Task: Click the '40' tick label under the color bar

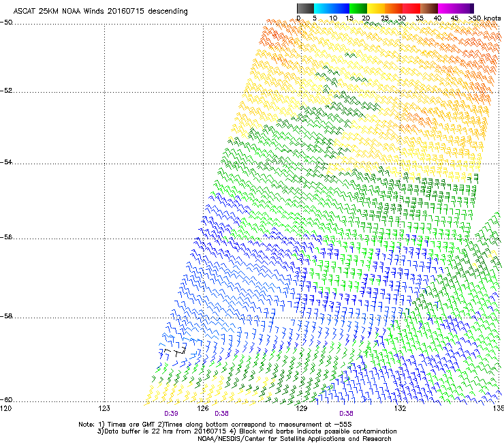Action: click(x=437, y=18)
